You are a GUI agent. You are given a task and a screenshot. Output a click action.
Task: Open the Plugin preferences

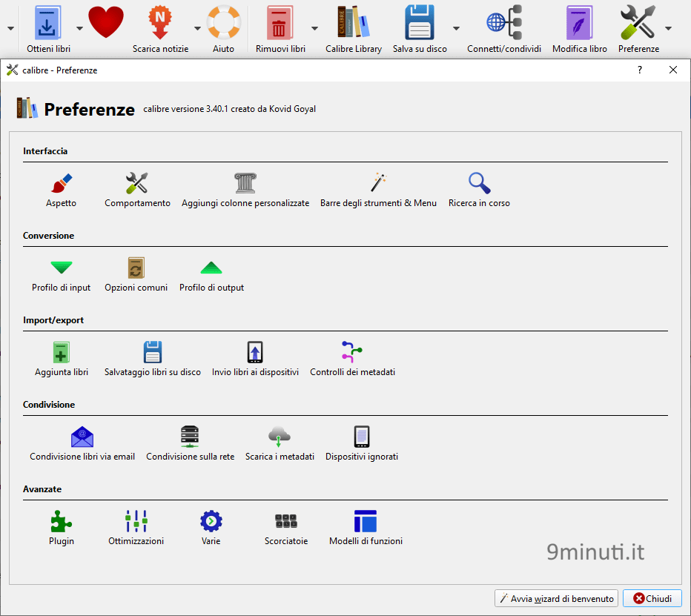(62, 528)
